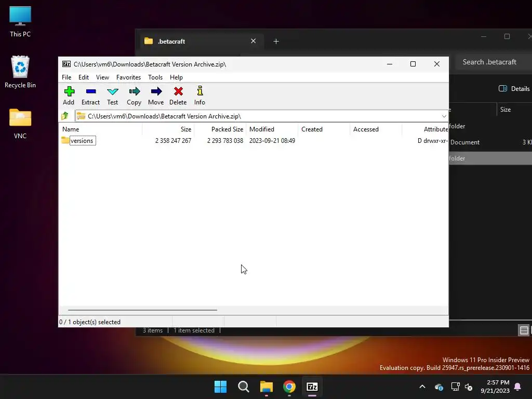This screenshot has height=399, width=532.
Task: Click the size value 2 358 247 267
Action: (174, 141)
